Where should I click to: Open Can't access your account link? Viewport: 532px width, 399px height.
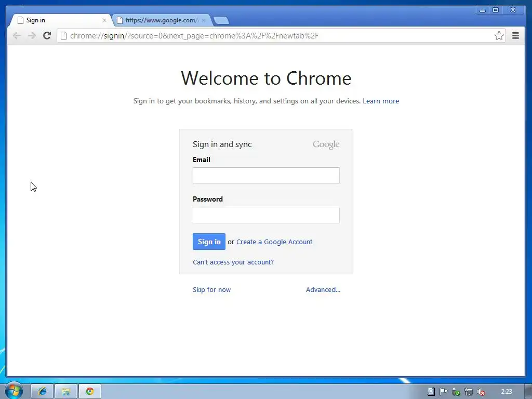pos(233,262)
